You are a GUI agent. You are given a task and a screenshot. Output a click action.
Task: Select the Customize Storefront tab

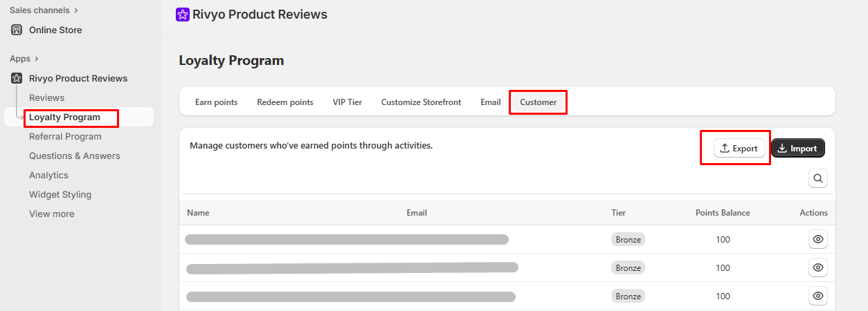(x=421, y=102)
